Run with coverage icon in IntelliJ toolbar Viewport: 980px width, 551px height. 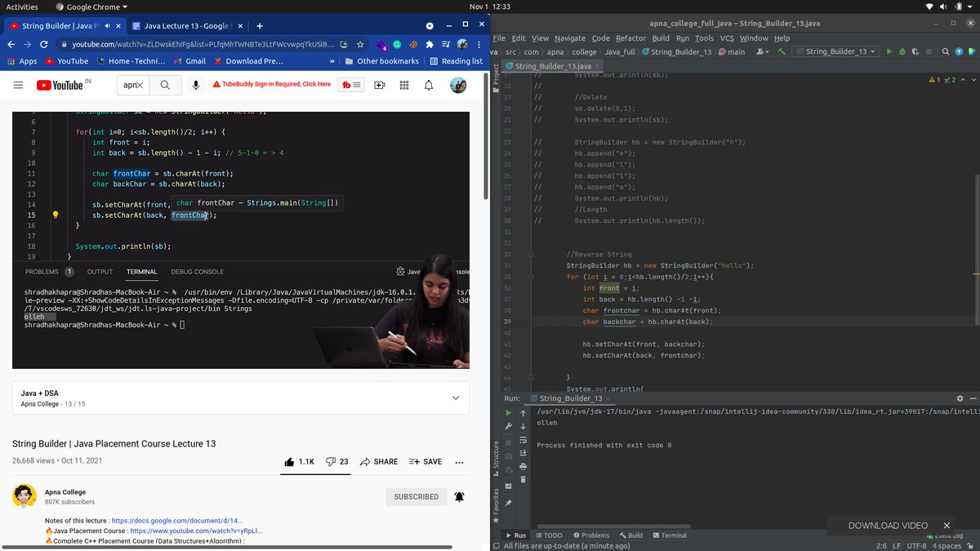pyautogui.click(x=915, y=51)
